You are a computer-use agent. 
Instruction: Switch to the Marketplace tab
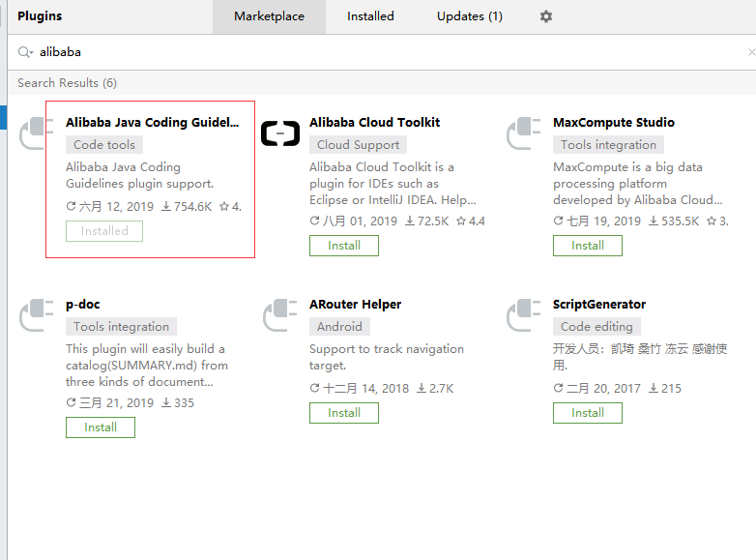click(269, 16)
